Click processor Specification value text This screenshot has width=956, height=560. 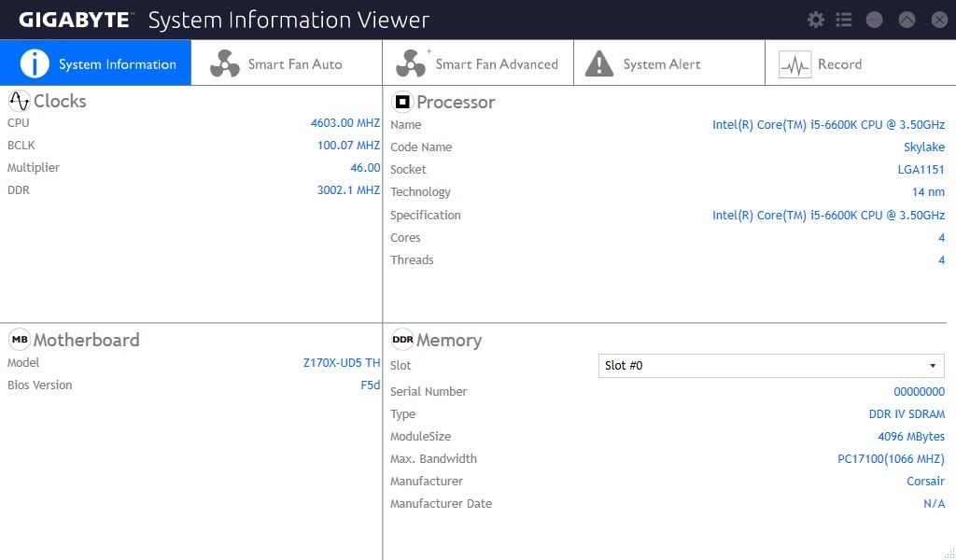[829, 215]
